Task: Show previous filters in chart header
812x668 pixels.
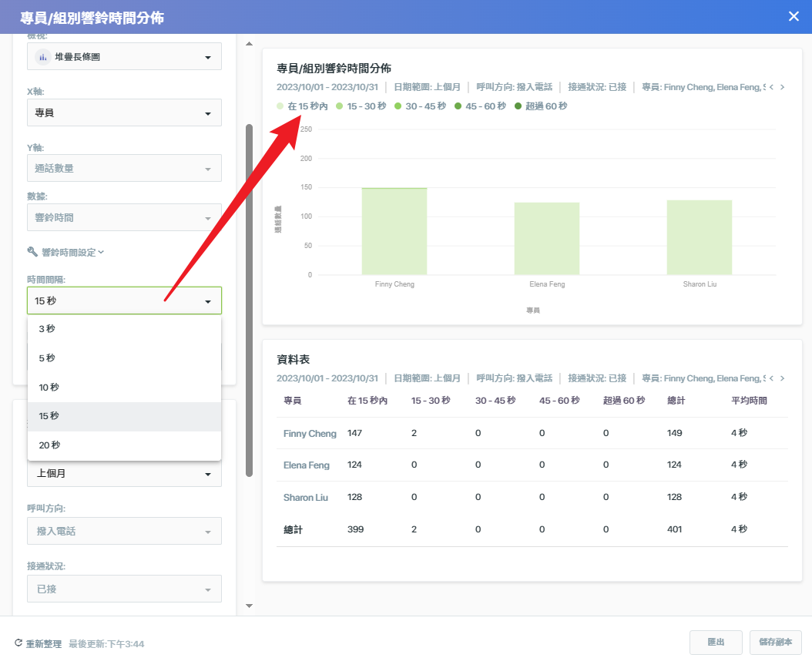Action: (772, 87)
